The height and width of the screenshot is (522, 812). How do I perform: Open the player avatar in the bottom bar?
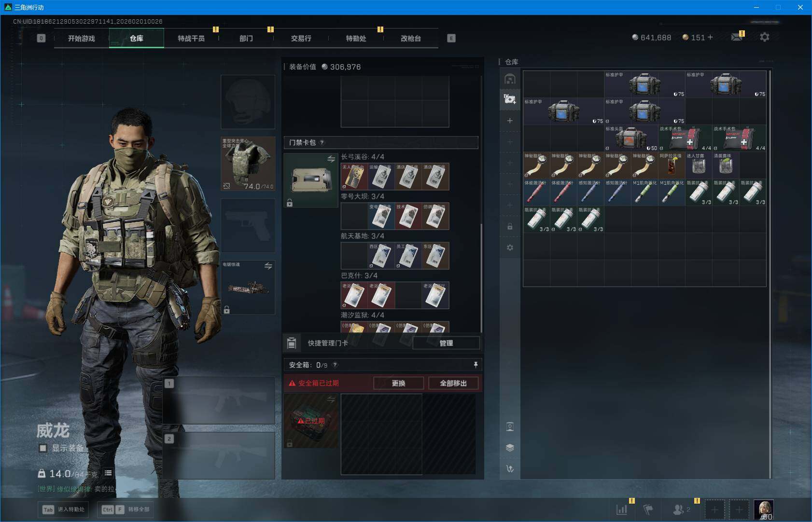(x=764, y=509)
